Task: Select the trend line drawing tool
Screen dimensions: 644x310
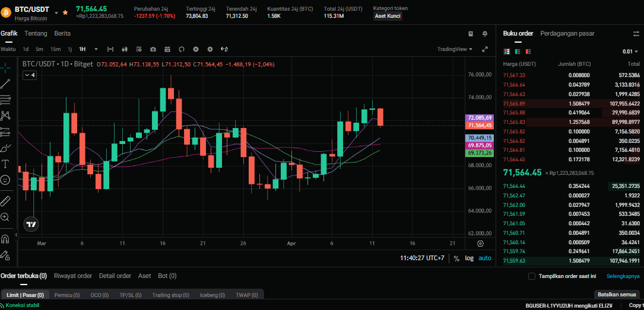Action: coord(5,84)
